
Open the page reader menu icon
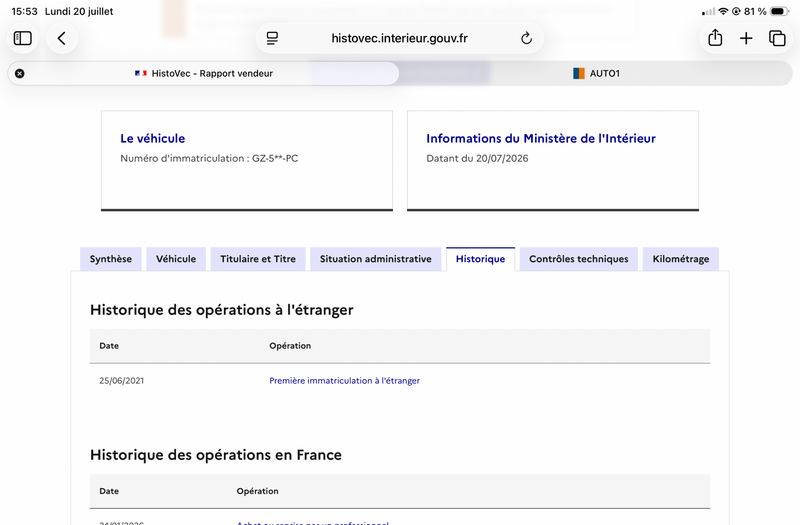(x=272, y=38)
